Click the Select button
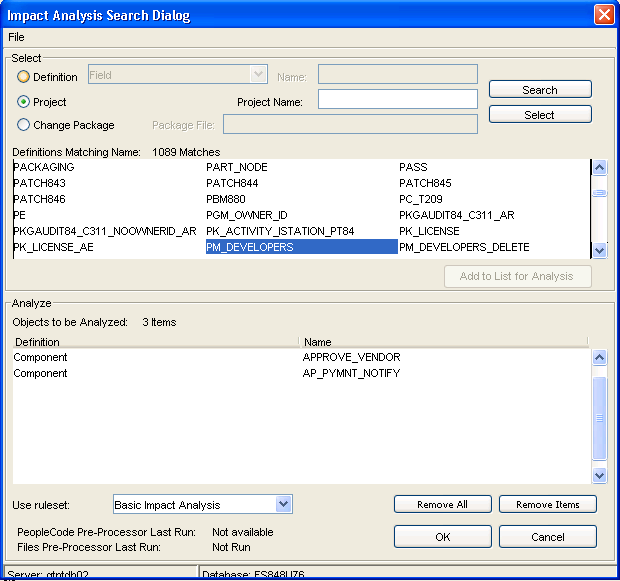 pos(540,114)
